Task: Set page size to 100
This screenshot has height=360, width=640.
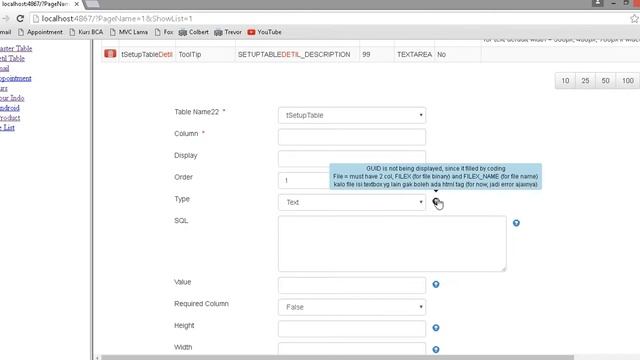Action: pos(628,81)
